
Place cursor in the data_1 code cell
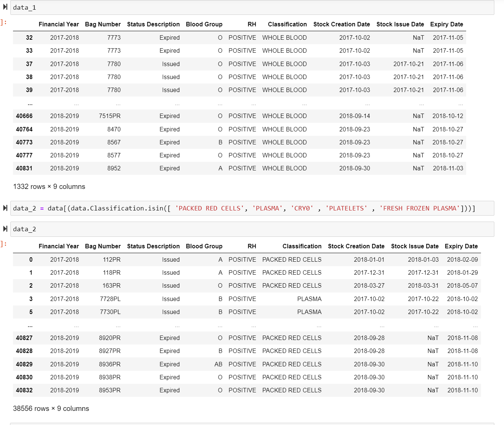pyautogui.click(x=252, y=7)
